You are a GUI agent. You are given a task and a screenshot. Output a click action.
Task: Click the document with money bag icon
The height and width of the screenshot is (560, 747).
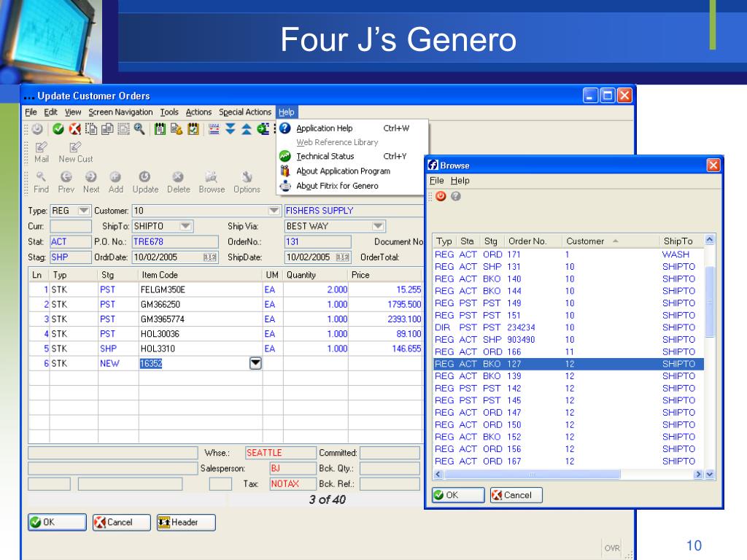click(x=177, y=129)
